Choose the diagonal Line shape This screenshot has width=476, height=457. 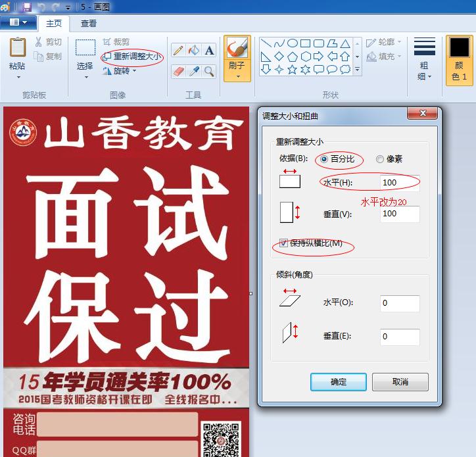(266, 43)
